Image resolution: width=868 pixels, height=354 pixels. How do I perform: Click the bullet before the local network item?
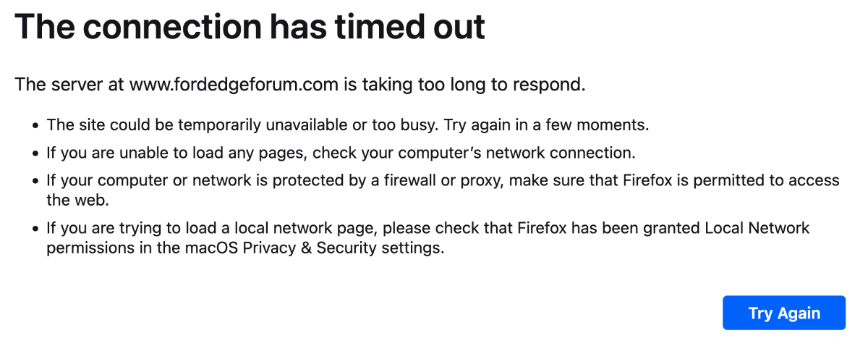pyautogui.click(x=35, y=229)
